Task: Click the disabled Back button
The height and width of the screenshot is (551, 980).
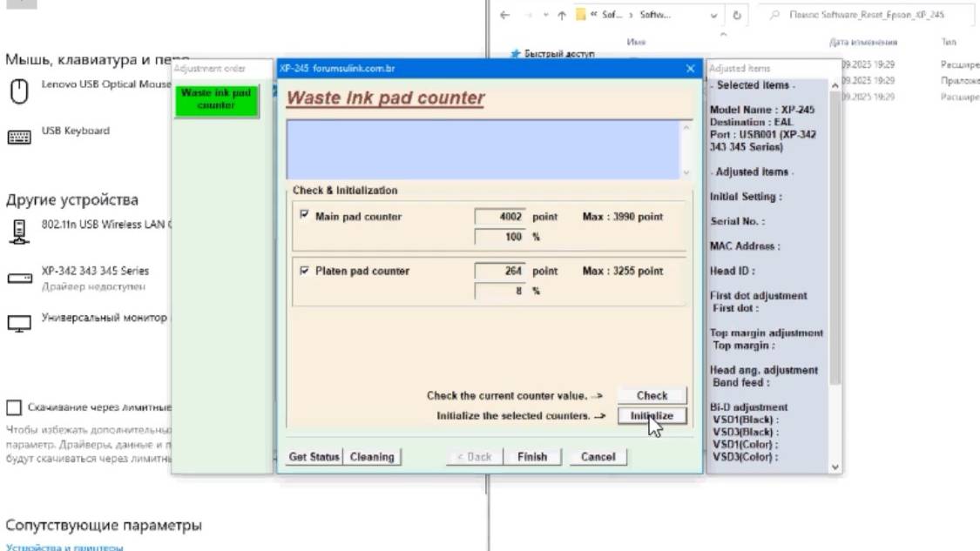Action: pyautogui.click(x=475, y=457)
